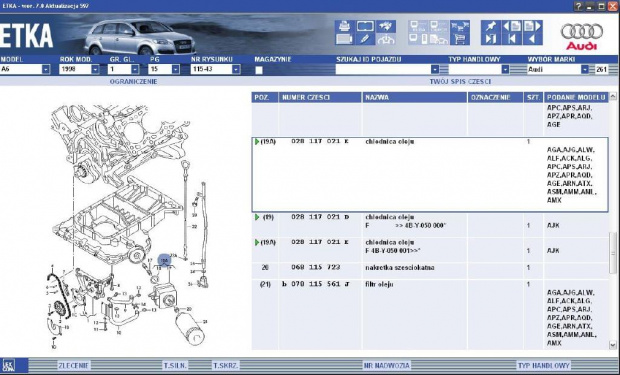Click the multiple shopping carts icon
The height and width of the screenshot is (375, 620).
click(x=460, y=27)
